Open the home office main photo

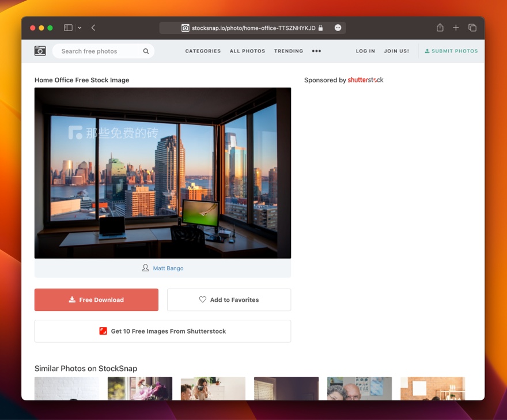point(162,173)
